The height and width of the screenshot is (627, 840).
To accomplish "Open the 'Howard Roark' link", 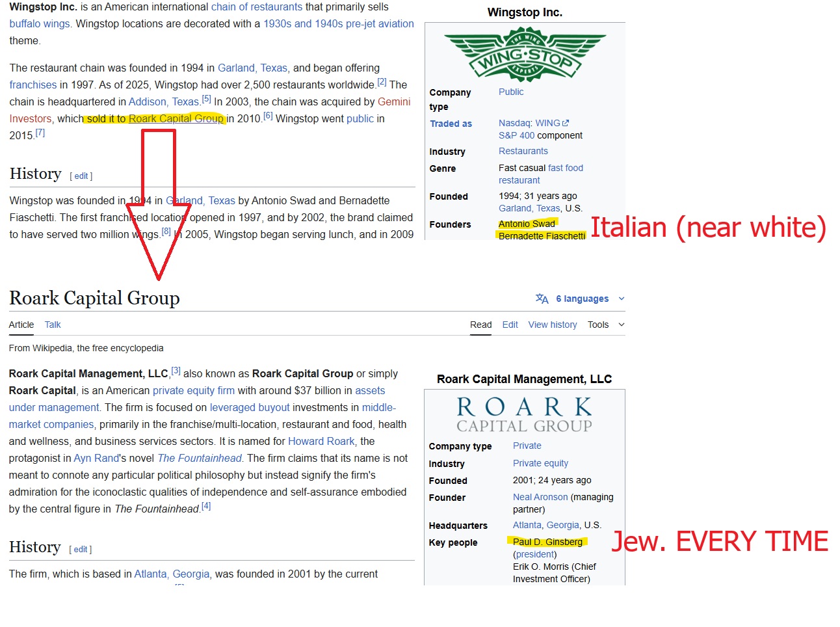I will 321,441.
